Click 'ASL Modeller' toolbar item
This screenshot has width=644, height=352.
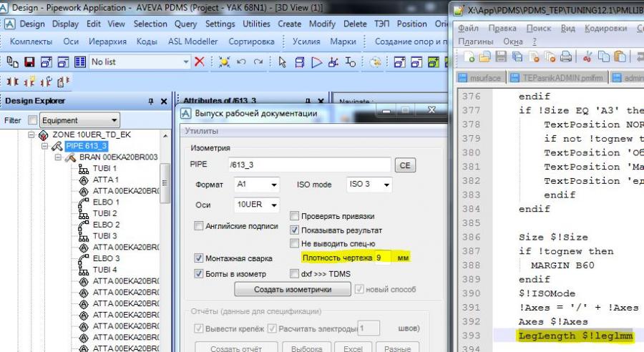click(x=192, y=41)
